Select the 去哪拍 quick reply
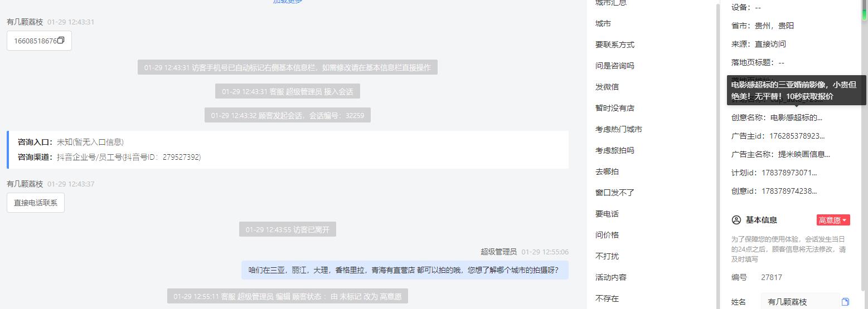 (607, 171)
